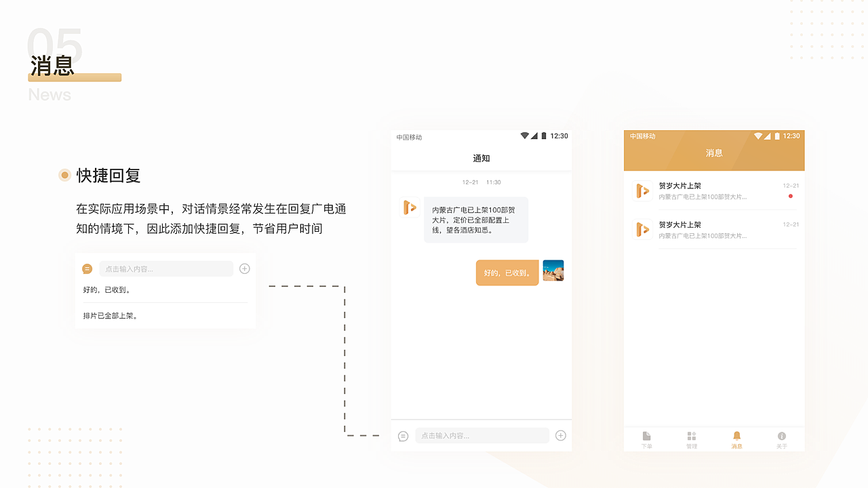Click the '快捷回复' heading
Screen dimensions: 868x488
coord(108,176)
